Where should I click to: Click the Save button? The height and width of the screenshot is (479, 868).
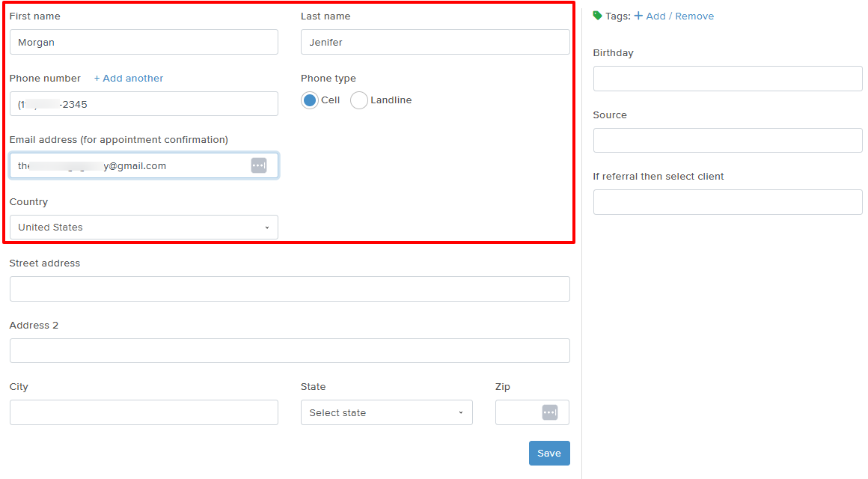[548, 454]
